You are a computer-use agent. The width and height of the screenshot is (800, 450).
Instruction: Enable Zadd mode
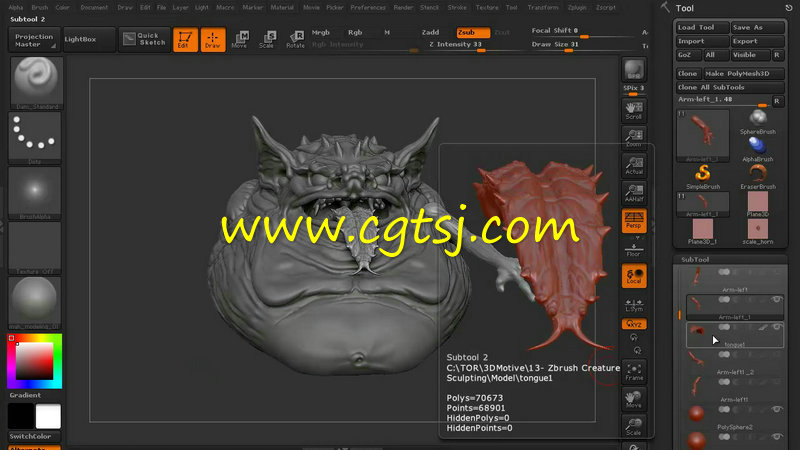[430, 32]
